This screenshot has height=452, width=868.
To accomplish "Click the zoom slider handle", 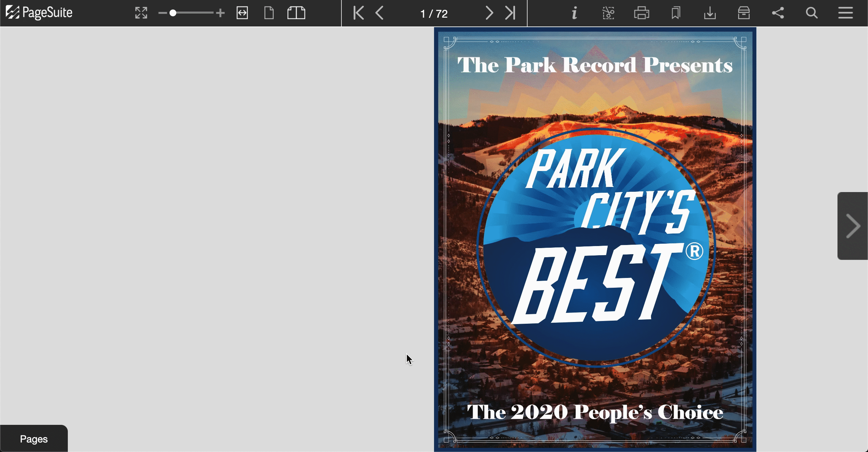I will [173, 13].
